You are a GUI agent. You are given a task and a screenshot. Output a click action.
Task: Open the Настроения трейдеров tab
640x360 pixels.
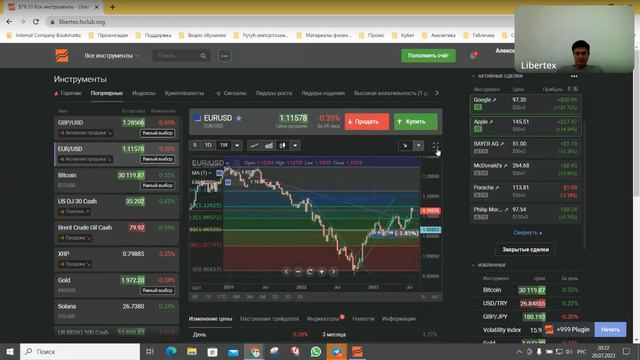[x=269, y=319]
